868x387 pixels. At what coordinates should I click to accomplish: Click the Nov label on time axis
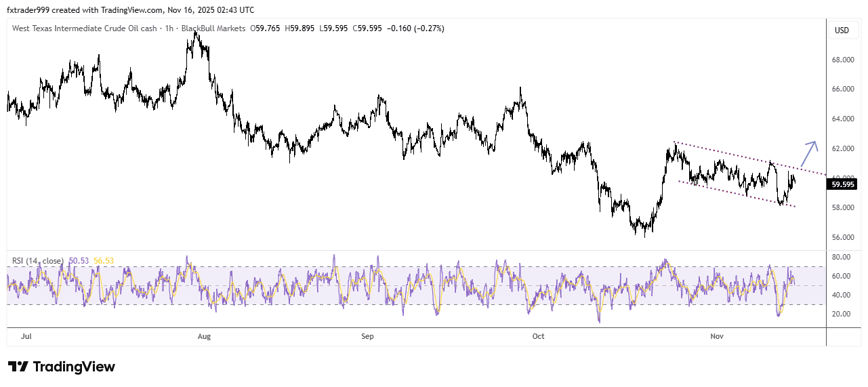[716, 335]
